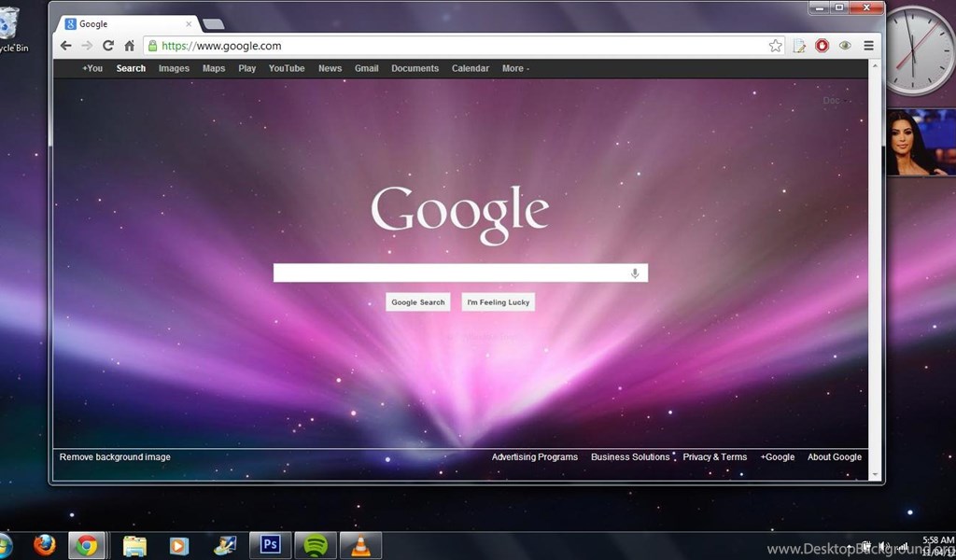Open the red stop-hand ad blocker extension
The height and width of the screenshot is (560, 956).
[822, 46]
